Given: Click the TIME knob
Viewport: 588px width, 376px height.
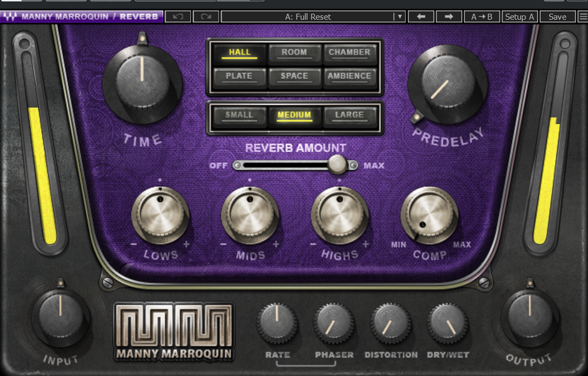Looking at the screenshot, I should (142, 83).
